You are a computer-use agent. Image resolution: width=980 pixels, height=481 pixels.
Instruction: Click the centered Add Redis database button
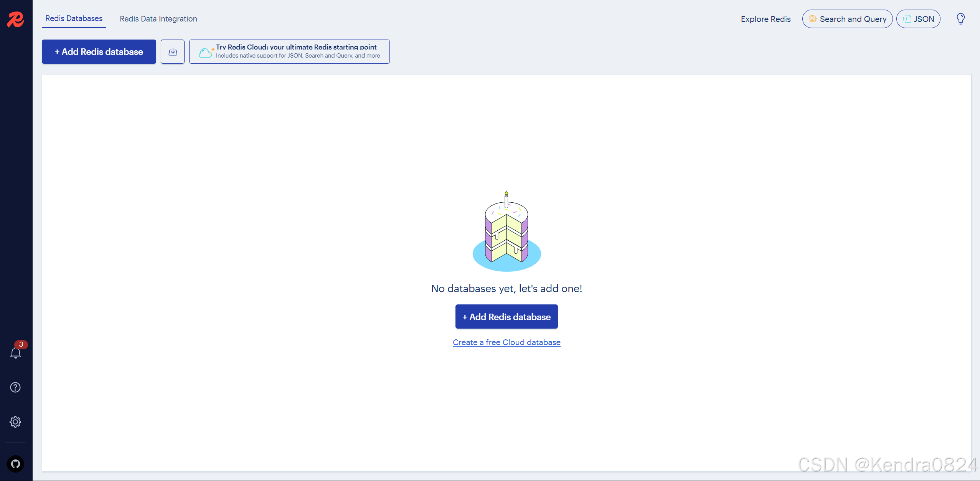[x=506, y=317]
